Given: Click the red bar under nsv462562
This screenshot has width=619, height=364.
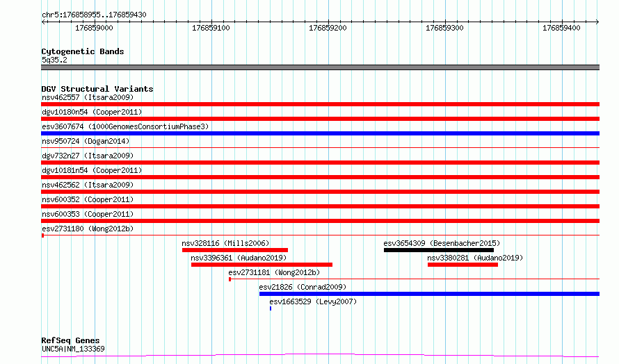Looking at the screenshot, I should pos(320,192).
